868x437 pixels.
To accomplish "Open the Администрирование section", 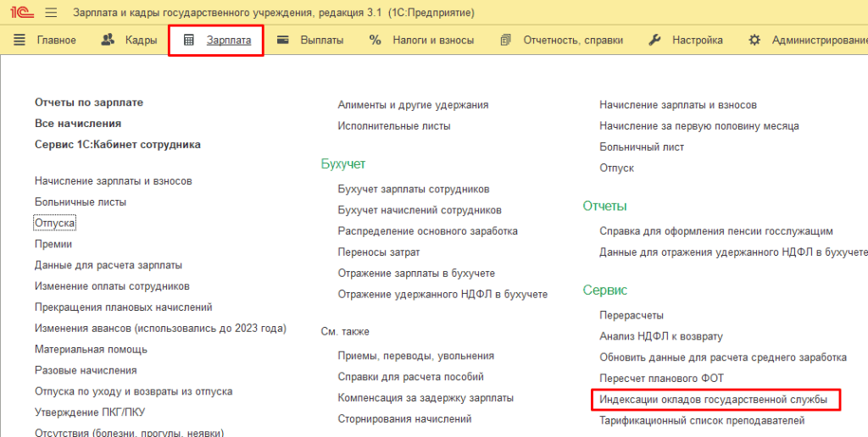I will click(x=820, y=40).
